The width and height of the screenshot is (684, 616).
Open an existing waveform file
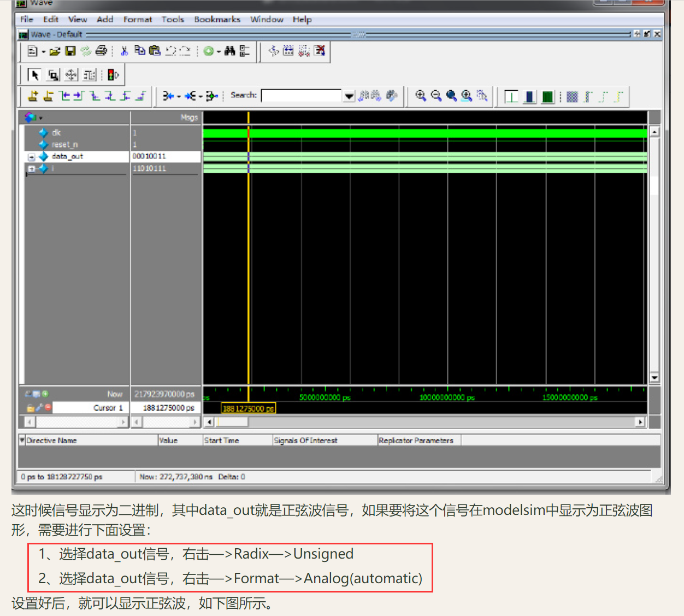pos(54,51)
